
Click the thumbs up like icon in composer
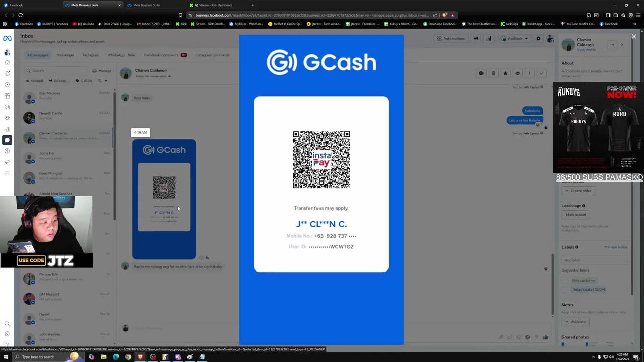tap(546, 337)
